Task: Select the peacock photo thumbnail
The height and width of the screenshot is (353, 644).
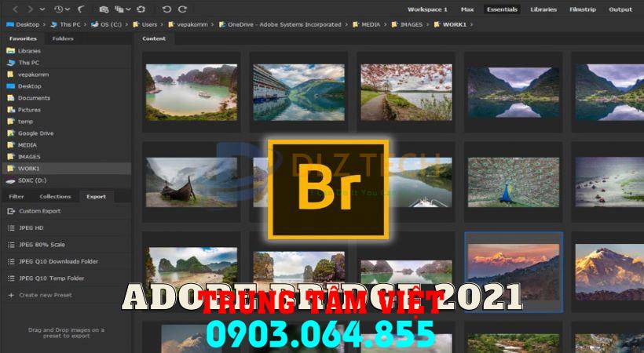Action: coord(512,182)
